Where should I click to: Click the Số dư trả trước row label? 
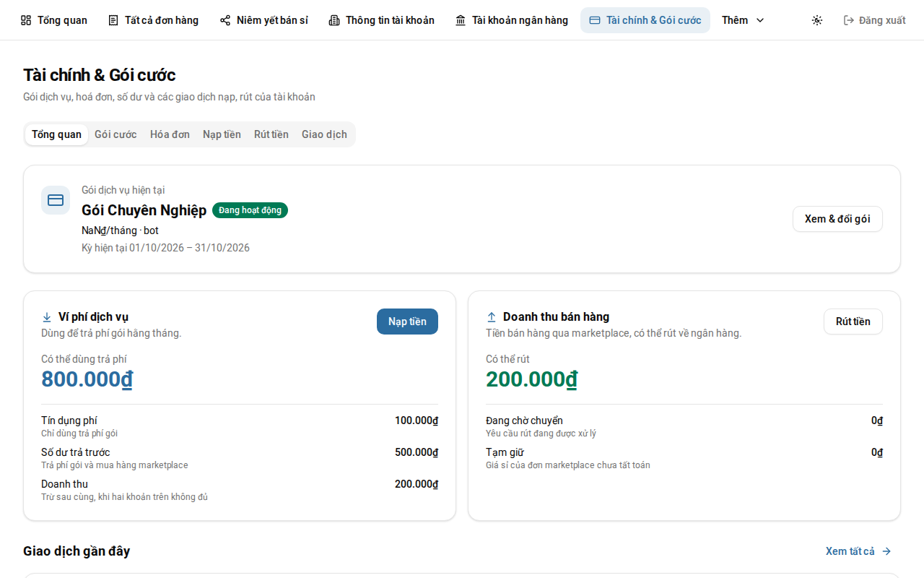coord(76,452)
